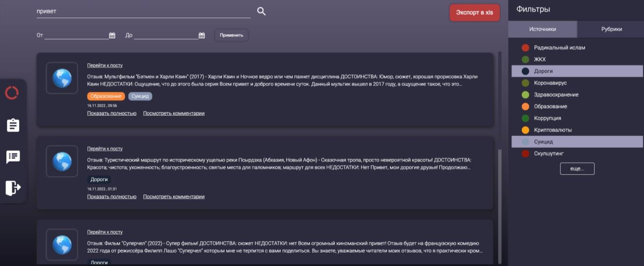Select the Радикальный ислам filter
Viewport: 644px width, 266px height.
(x=577, y=48)
